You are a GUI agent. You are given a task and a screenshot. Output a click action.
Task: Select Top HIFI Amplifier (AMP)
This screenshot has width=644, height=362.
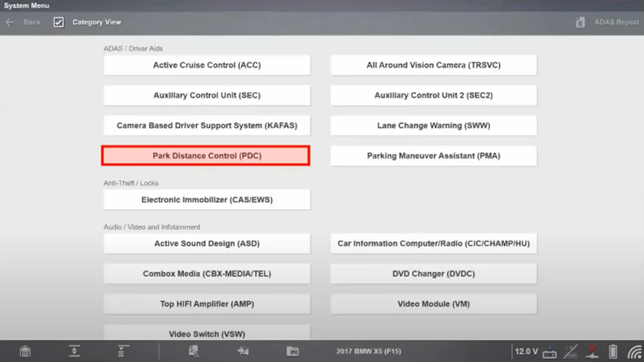206,304
